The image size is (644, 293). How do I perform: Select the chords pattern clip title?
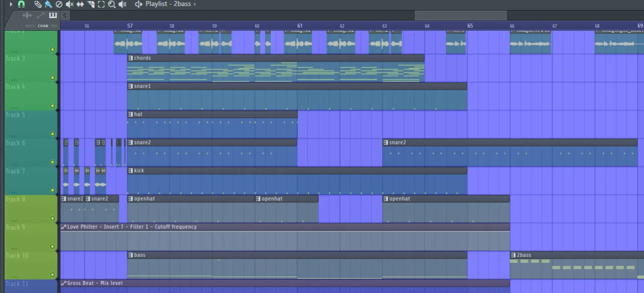(x=142, y=58)
